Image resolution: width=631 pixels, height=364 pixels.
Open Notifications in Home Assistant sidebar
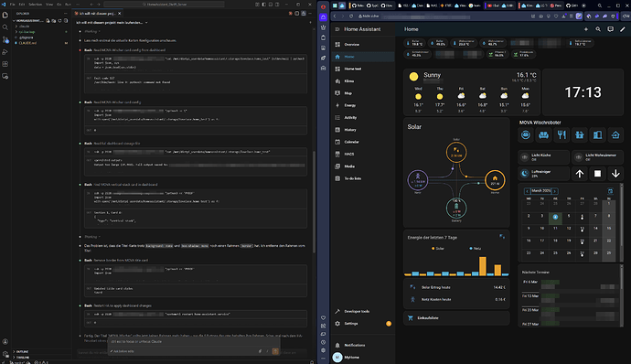pos(363,345)
